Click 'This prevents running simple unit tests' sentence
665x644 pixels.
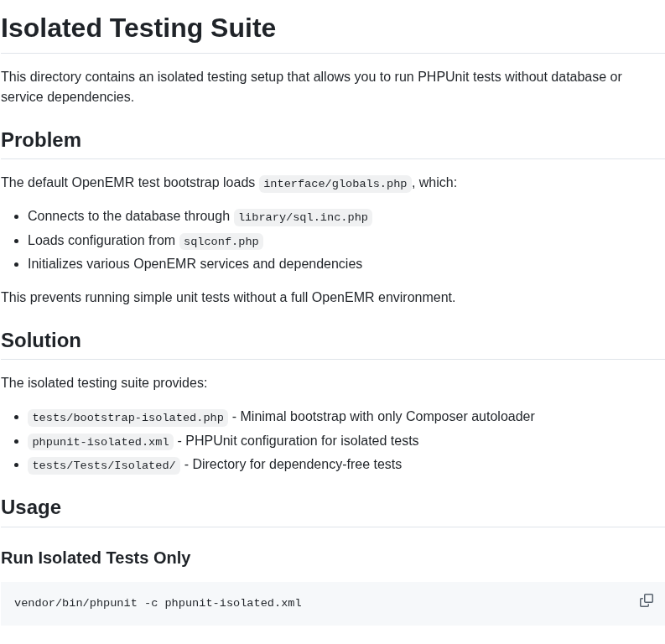coord(228,297)
